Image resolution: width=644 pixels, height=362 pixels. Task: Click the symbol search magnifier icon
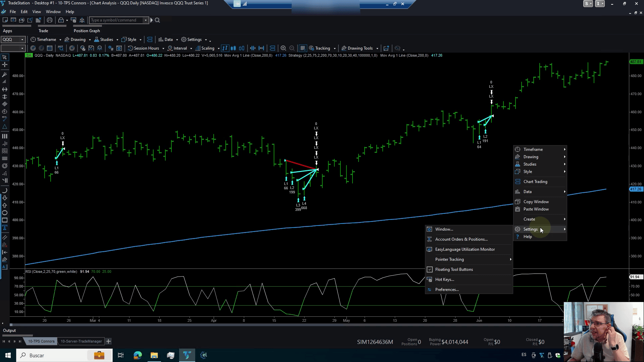pos(157,20)
